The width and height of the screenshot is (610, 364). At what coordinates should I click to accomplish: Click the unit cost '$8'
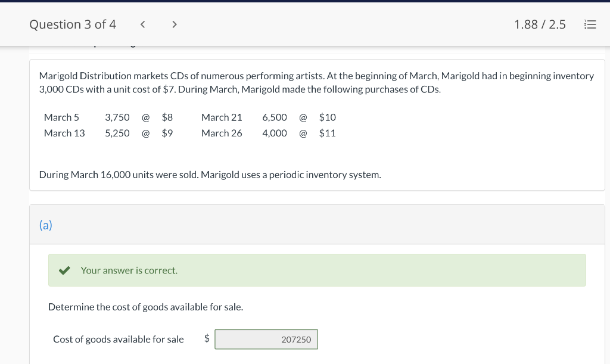pos(167,117)
